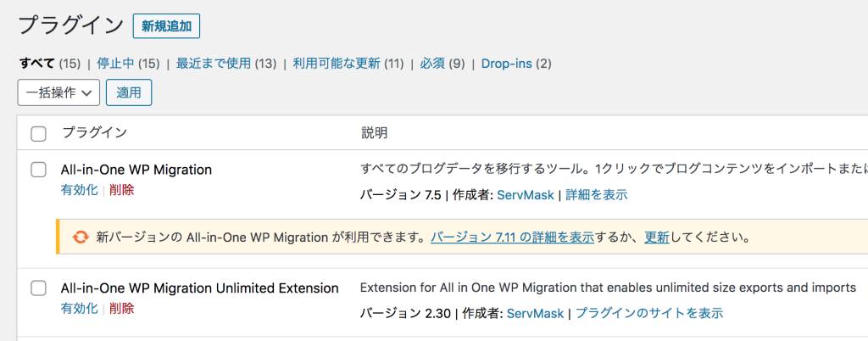The width and height of the screenshot is (868, 341).
Task: Filter plugins by 停止中 status
Action: [114, 64]
